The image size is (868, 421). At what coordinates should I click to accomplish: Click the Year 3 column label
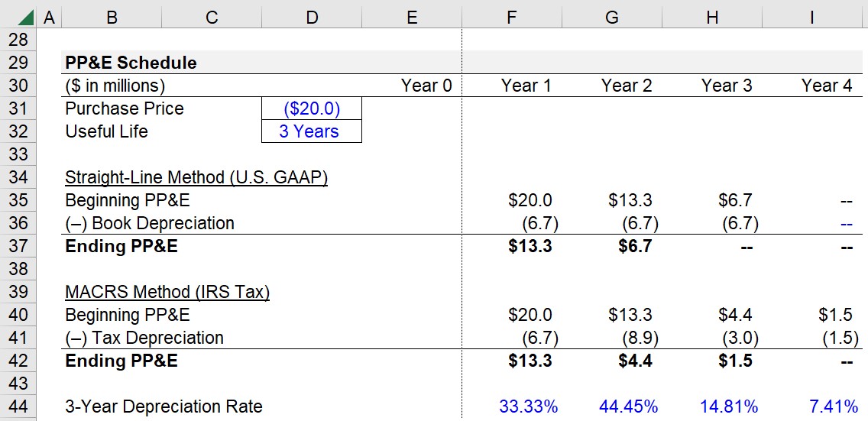[x=727, y=86]
